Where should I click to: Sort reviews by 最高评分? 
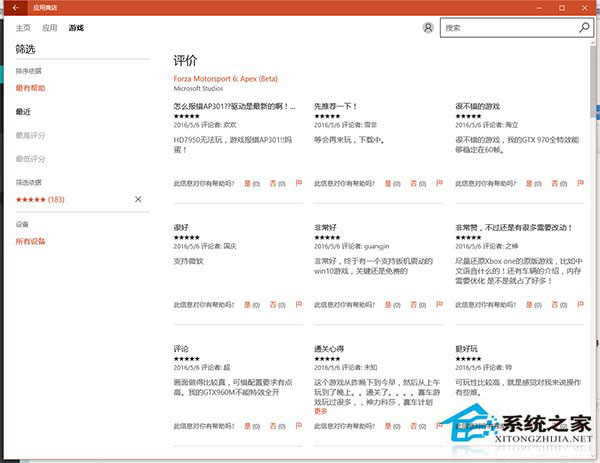pyautogui.click(x=31, y=135)
